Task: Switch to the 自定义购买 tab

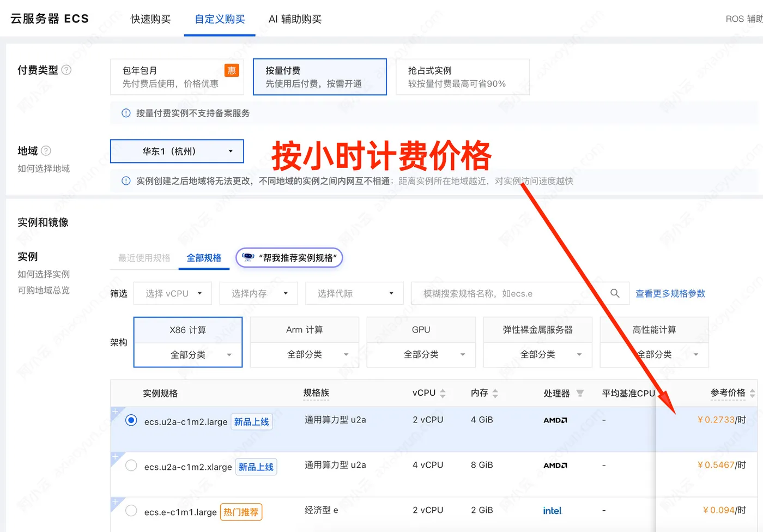Action: pyautogui.click(x=220, y=19)
